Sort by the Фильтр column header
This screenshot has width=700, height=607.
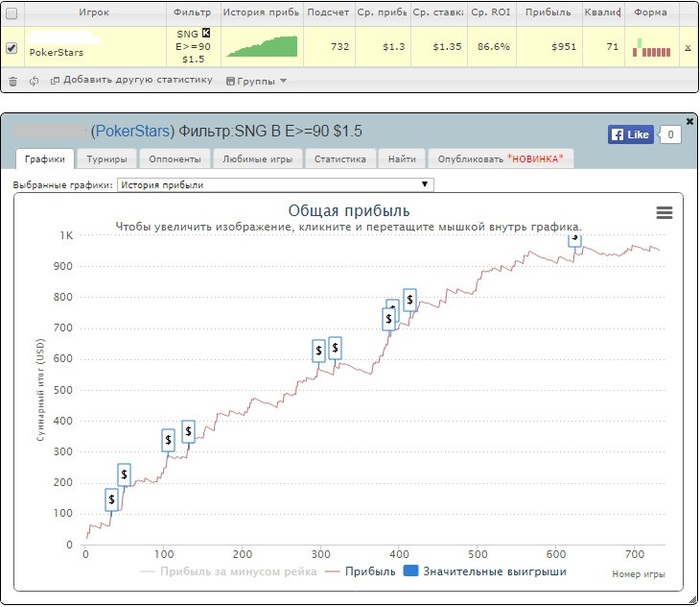(192, 12)
